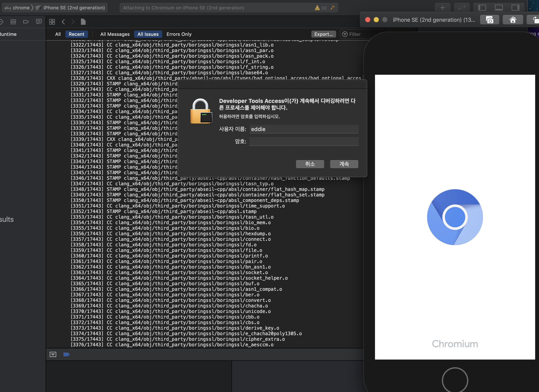
Task: Click the Attaching to Chromium status bar
Action: [229, 8]
